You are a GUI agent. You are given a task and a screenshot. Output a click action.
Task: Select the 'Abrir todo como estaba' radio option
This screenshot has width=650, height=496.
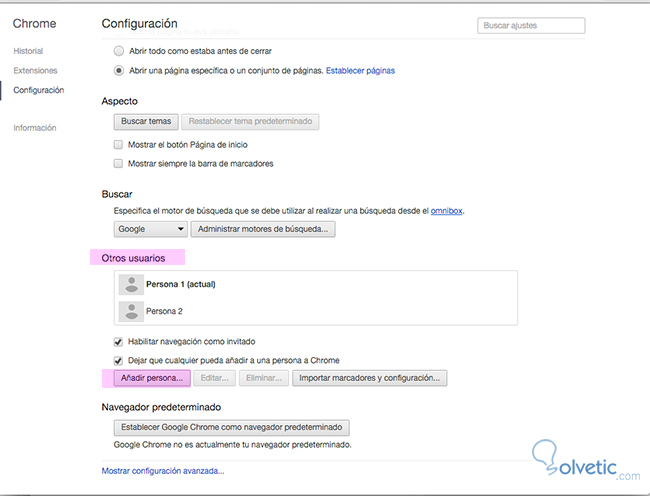[119, 51]
